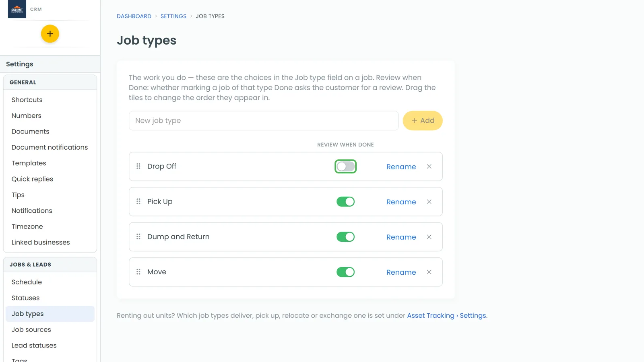The height and width of the screenshot is (362, 644).
Task: Open Templates settings
Action: (50, 163)
